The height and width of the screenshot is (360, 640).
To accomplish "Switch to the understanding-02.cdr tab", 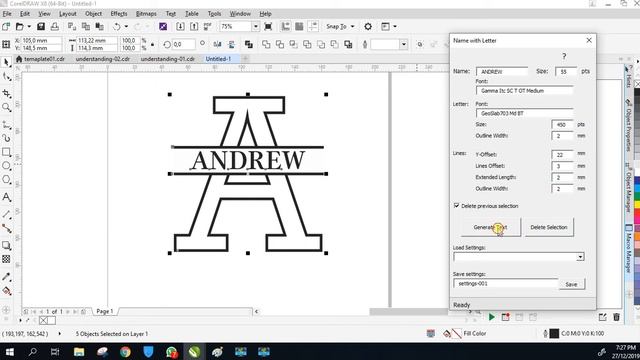I will pos(103,59).
